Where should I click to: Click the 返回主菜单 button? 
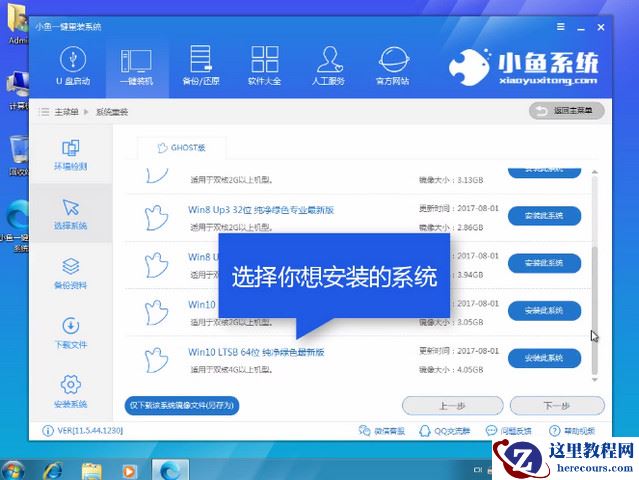coord(567,110)
